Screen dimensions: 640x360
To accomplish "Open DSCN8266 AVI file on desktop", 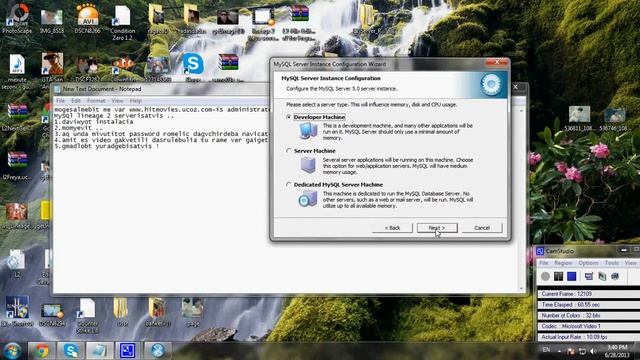I will coord(87,18).
